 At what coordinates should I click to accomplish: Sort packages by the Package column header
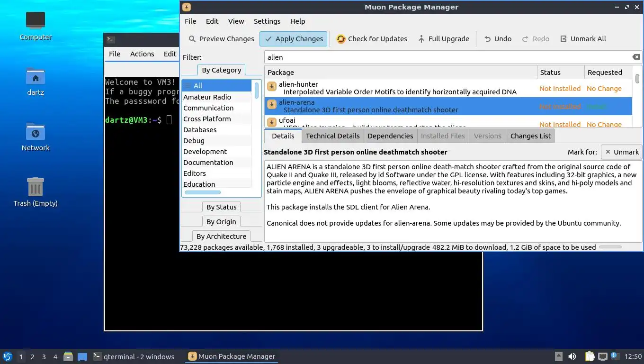pos(401,73)
